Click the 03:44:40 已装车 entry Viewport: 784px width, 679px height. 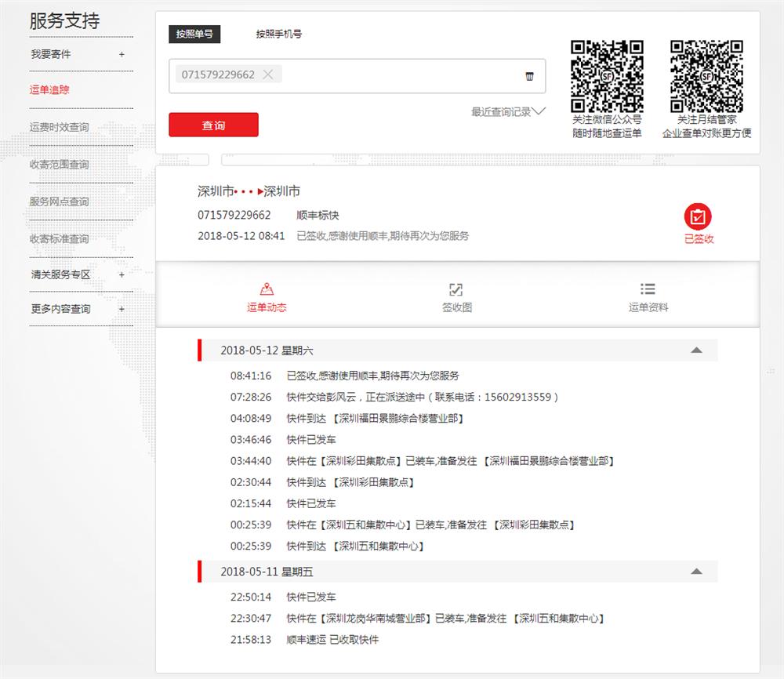point(423,461)
